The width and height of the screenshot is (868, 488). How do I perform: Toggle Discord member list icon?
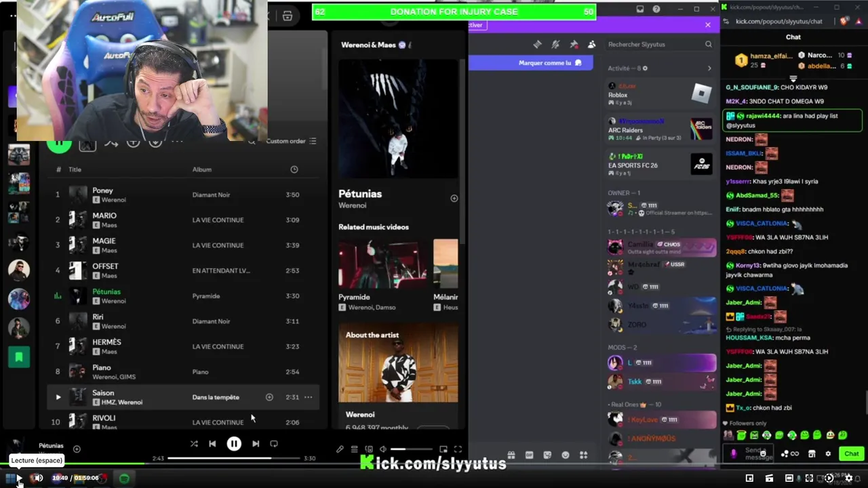pos(591,44)
